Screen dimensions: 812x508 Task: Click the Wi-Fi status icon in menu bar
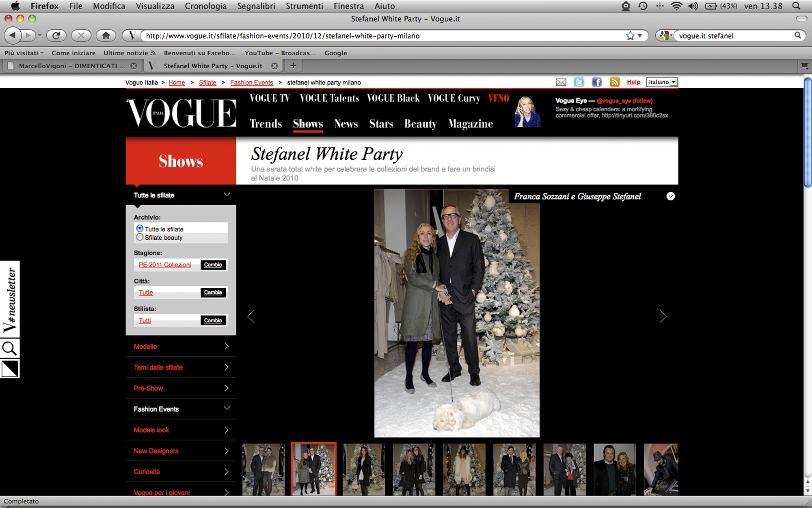[x=676, y=6]
